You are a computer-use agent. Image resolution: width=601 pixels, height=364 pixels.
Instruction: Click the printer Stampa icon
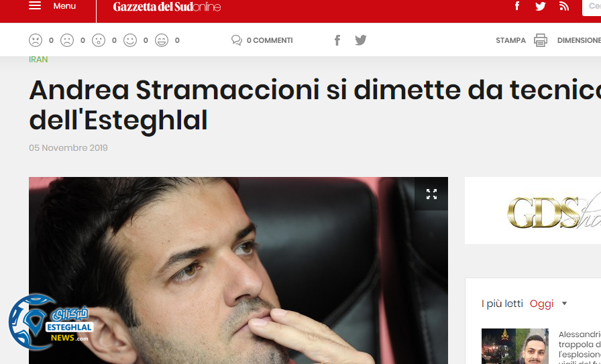click(541, 40)
